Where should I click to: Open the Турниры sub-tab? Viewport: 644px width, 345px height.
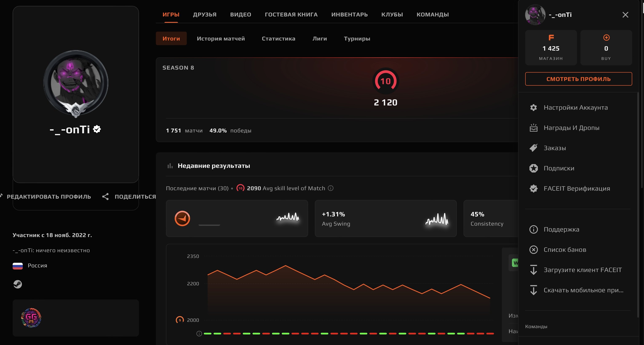click(x=357, y=38)
